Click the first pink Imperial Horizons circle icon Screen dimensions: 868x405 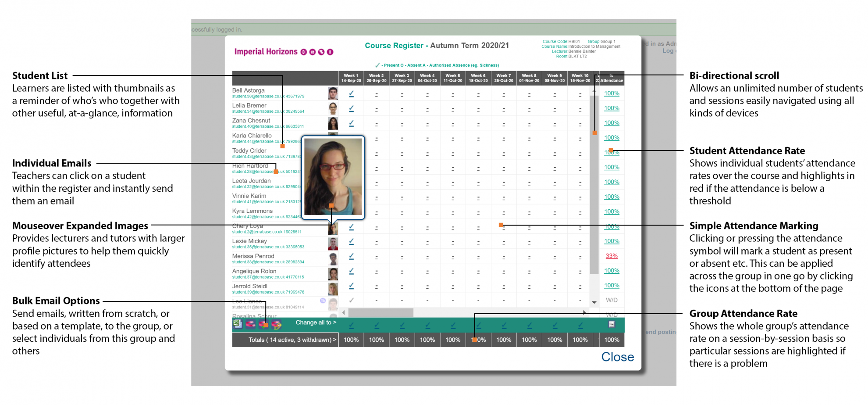click(x=303, y=52)
